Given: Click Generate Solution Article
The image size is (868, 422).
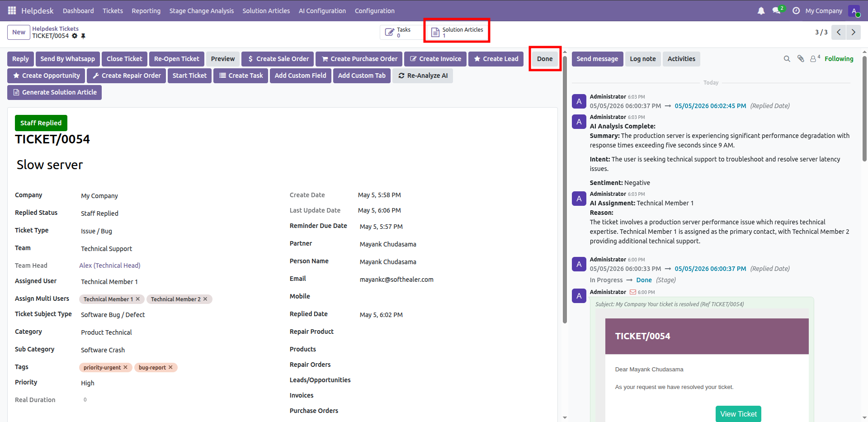Looking at the screenshot, I should pos(54,92).
